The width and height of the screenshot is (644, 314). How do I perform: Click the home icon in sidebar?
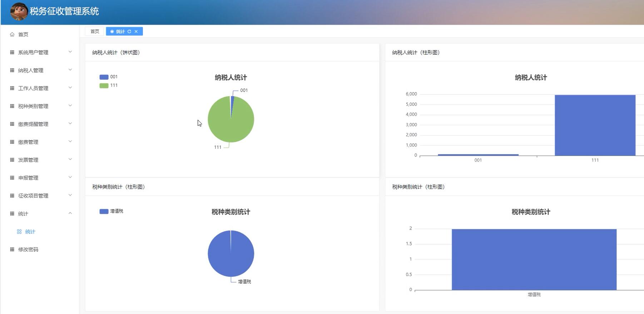[x=12, y=34]
